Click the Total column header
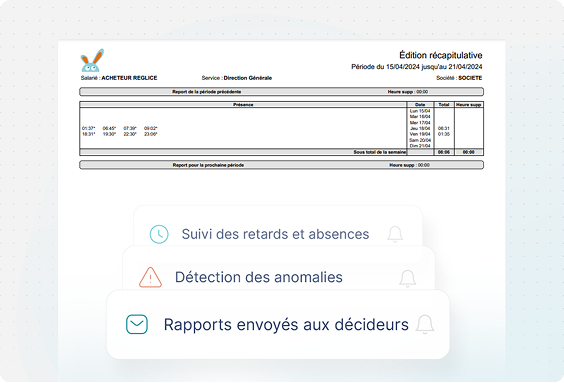 click(444, 105)
